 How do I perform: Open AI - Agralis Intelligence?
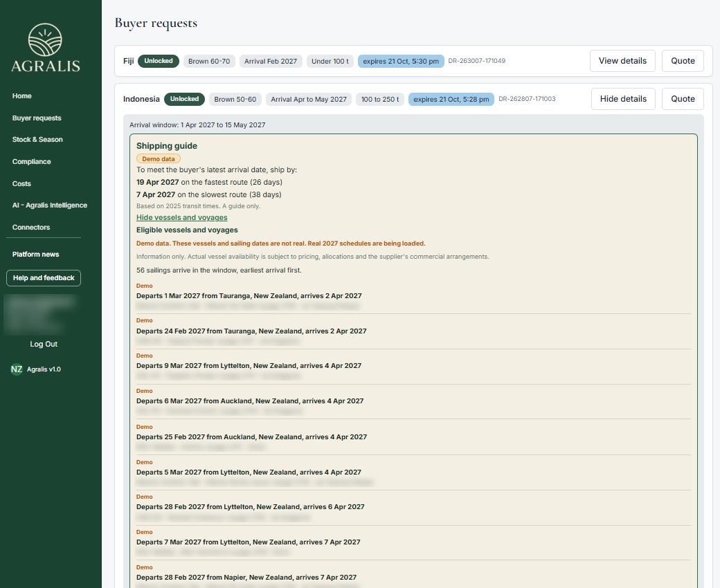[50, 205]
